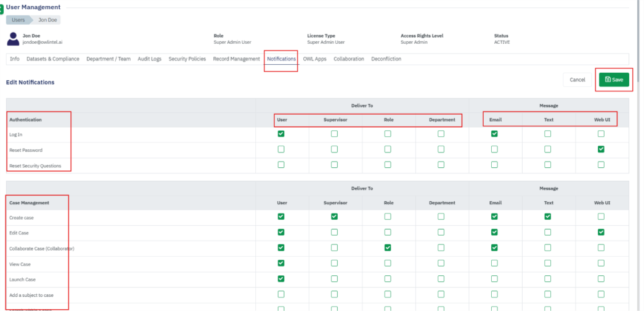The width and height of the screenshot is (644, 311).
Task: Uncheck Role delivery for Collaborate Case
Action: pyautogui.click(x=388, y=247)
